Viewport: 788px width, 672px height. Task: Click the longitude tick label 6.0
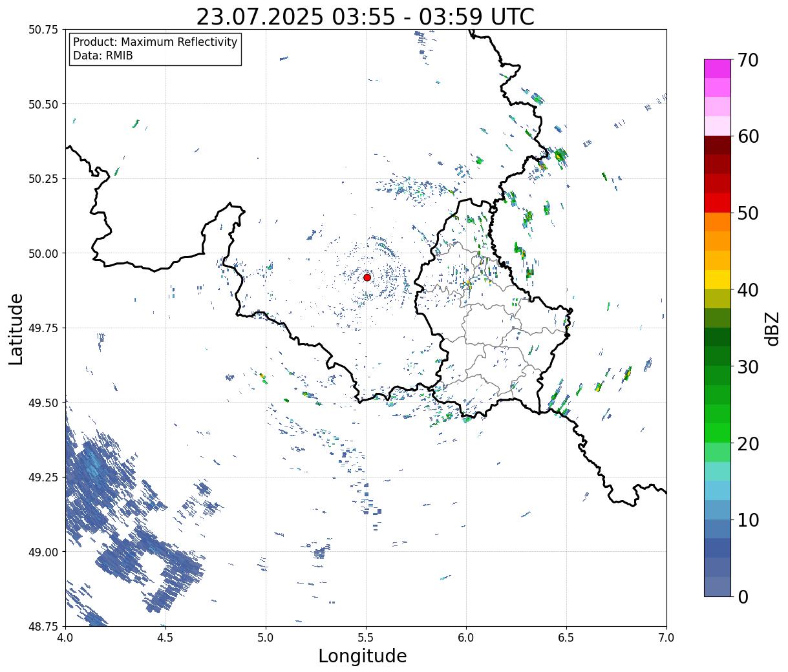click(466, 638)
